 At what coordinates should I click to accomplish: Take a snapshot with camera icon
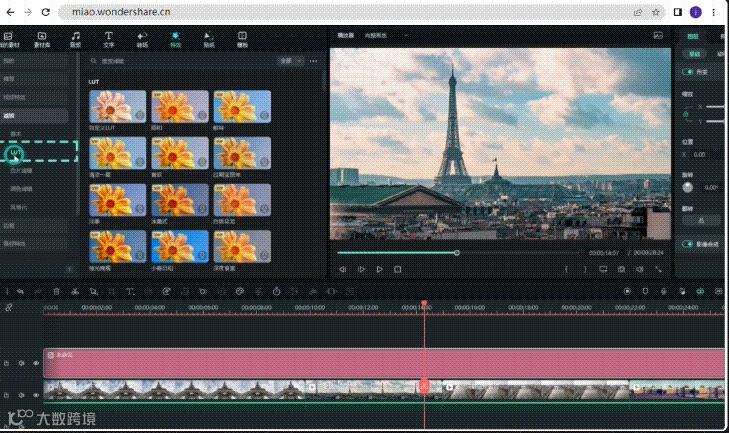[621, 269]
